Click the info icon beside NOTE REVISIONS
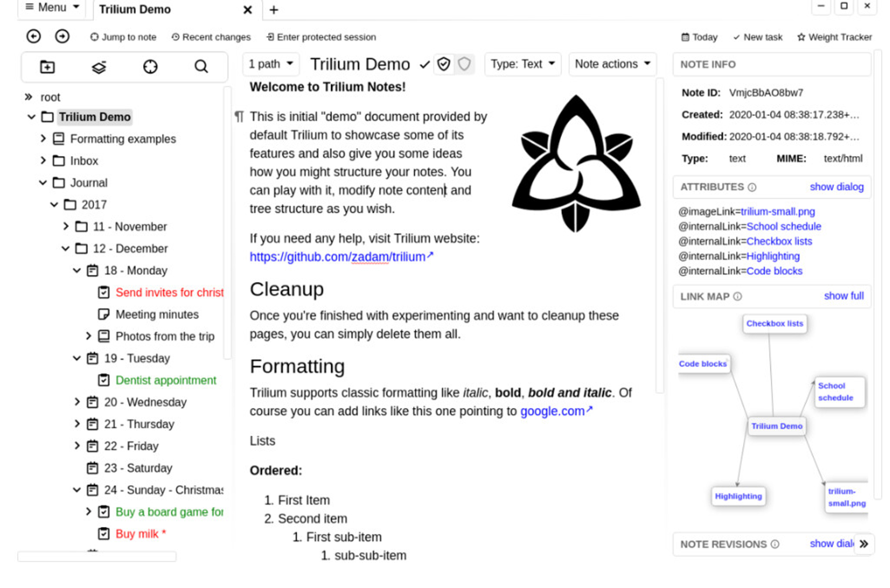The image size is (890, 588). (775, 544)
